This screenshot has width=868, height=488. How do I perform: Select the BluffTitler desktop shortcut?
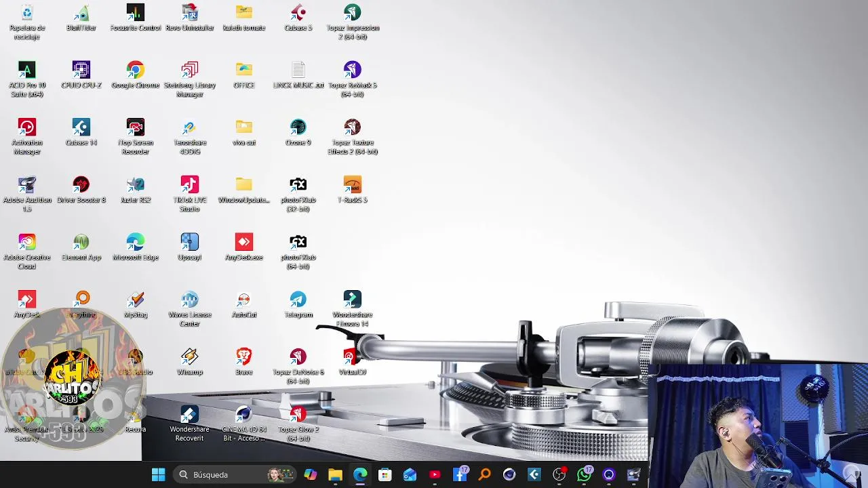81,18
